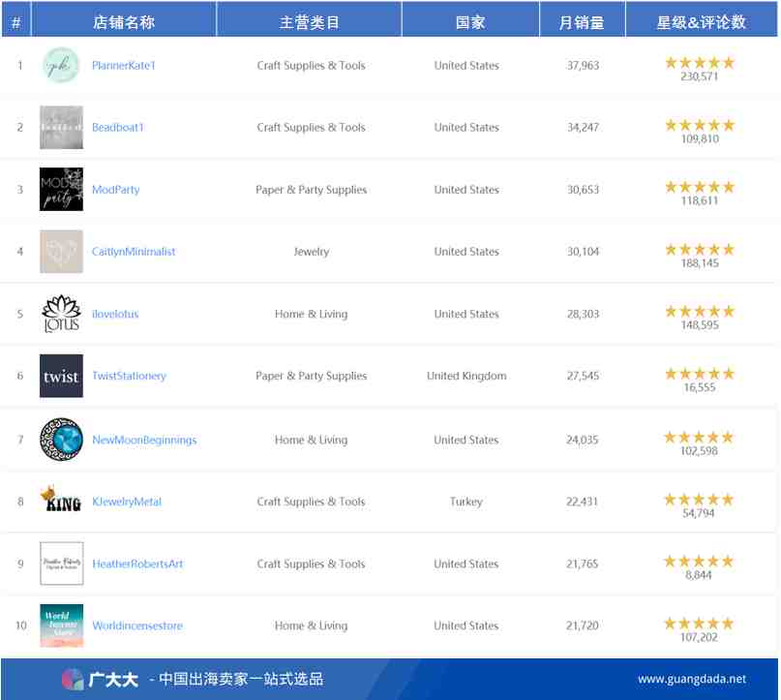781x700 pixels.
Task: Click the star rating for Beadboat1
Action: coord(700,125)
